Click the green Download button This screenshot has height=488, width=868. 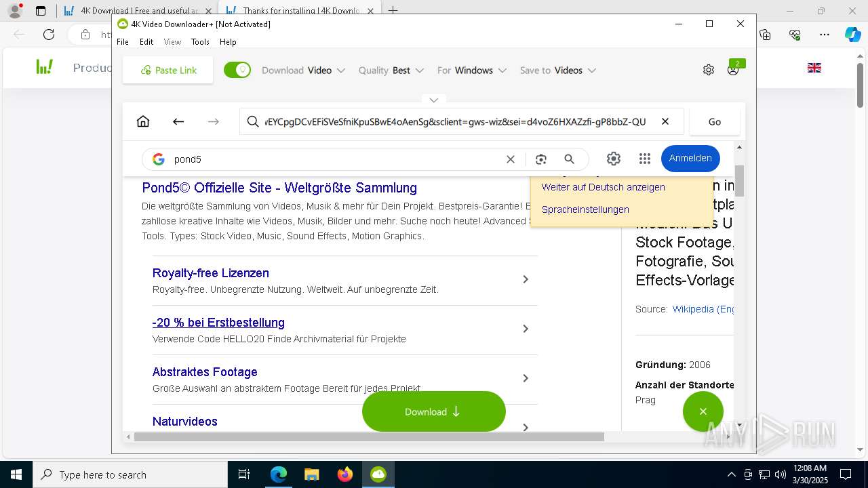pos(434,411)
